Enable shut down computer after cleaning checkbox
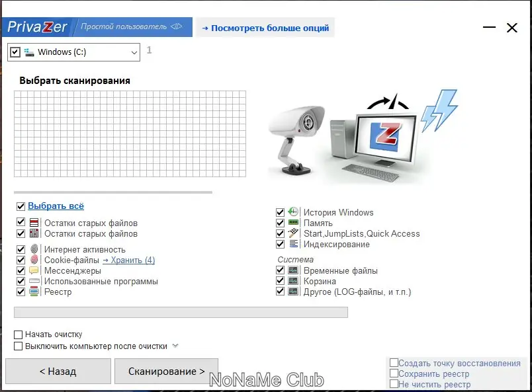532x392 pixels. 18,346
